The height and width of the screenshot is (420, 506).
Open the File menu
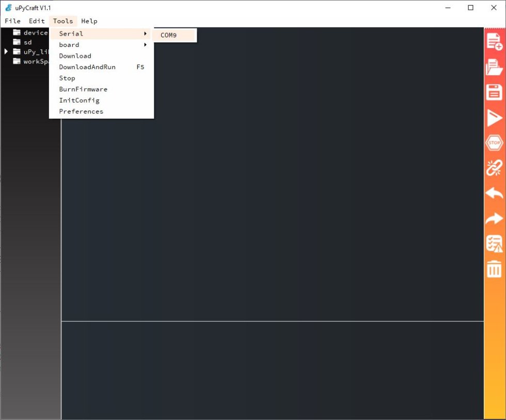coord(12,21)
